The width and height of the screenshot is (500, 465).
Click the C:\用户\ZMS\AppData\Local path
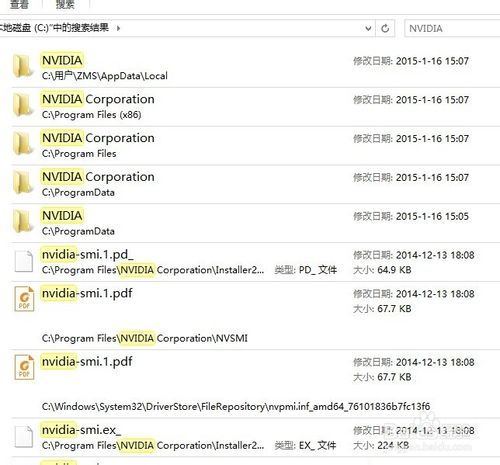pos(105,76)
